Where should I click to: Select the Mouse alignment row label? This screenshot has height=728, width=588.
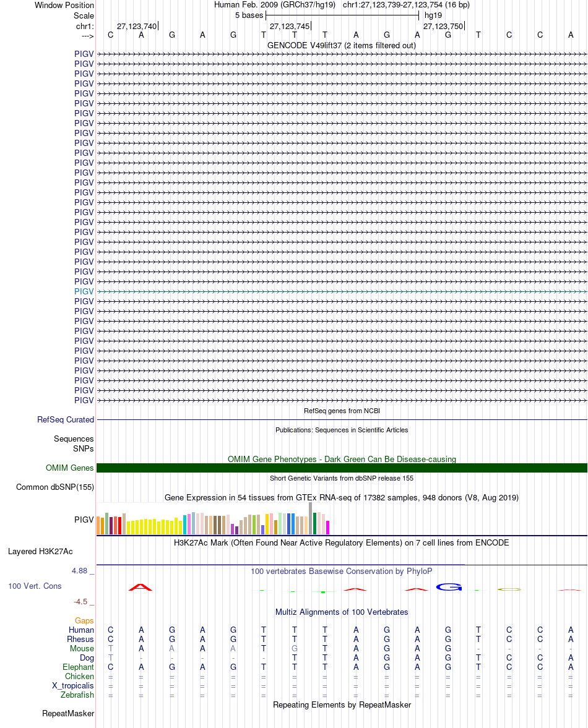coord(82,649)
